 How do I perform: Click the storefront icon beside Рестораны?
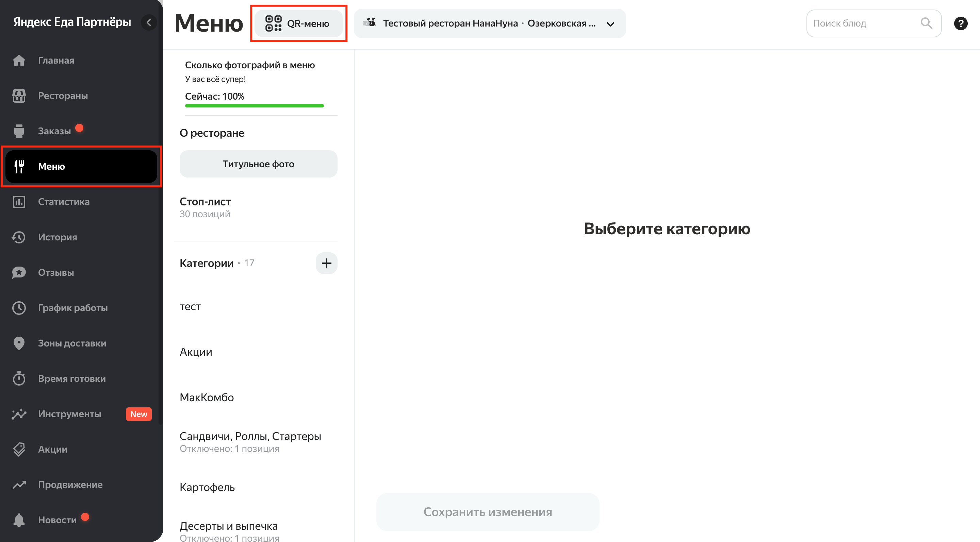pos(19,96)
